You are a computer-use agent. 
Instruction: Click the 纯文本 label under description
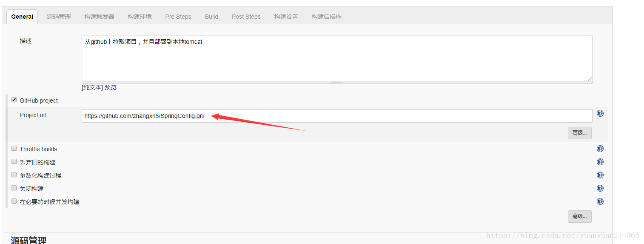point(92,87)
